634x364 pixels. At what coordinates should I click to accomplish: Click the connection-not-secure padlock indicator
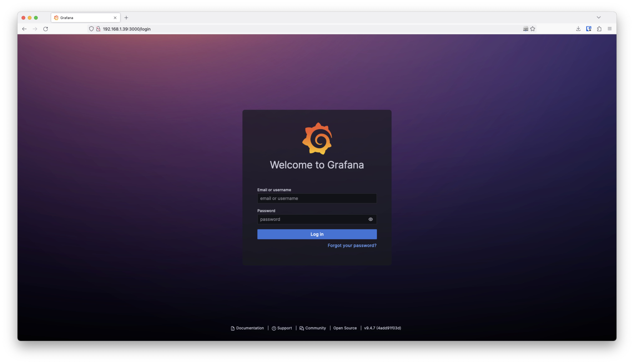click(x=98, y=29)
